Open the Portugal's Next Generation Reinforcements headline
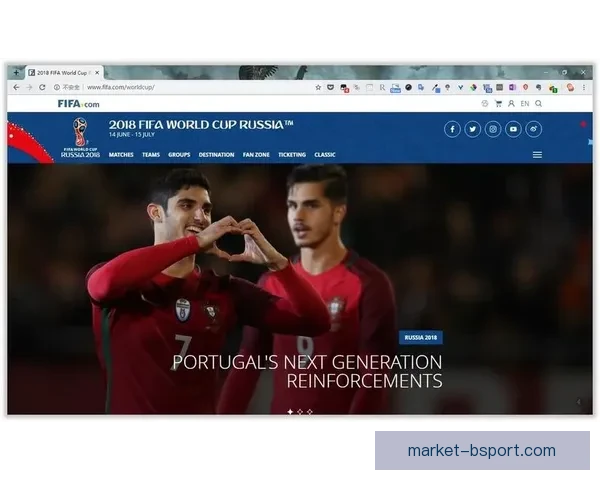Viewport: 600px width, 480px height. 307,371
